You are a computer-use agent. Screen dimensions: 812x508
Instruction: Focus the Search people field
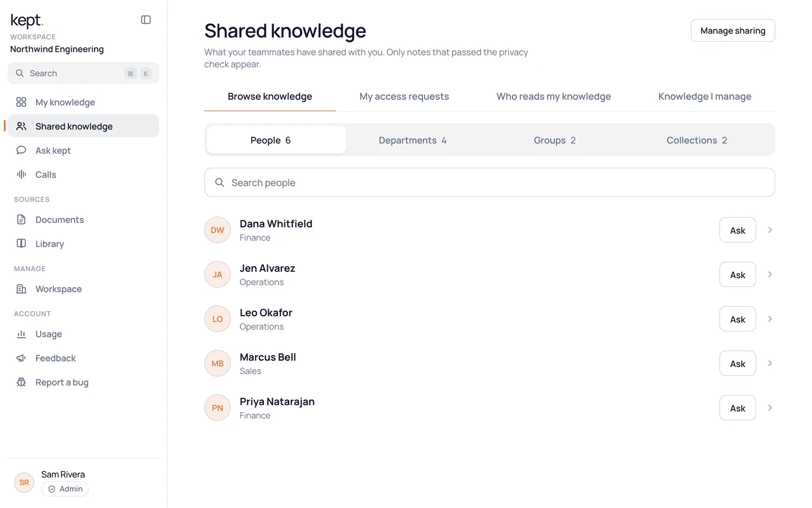tap(490, 182)
